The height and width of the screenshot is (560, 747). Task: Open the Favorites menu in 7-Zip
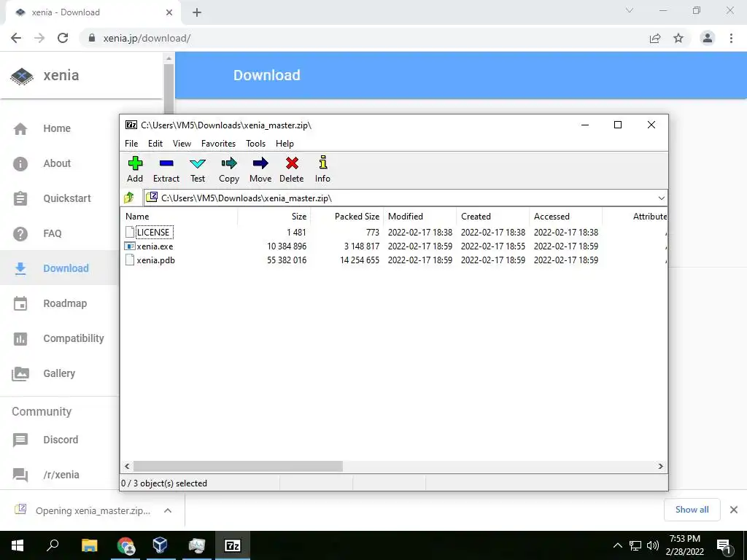click(218, 144)
